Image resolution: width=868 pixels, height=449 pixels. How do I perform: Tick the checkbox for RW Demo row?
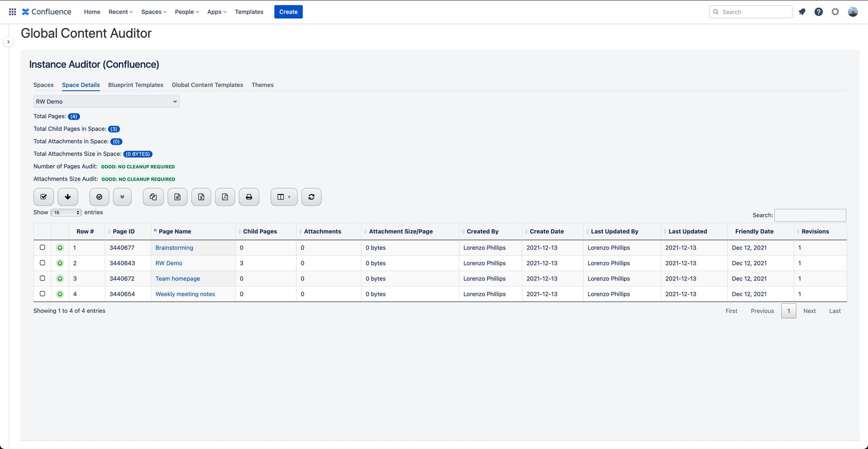(42, 263)
